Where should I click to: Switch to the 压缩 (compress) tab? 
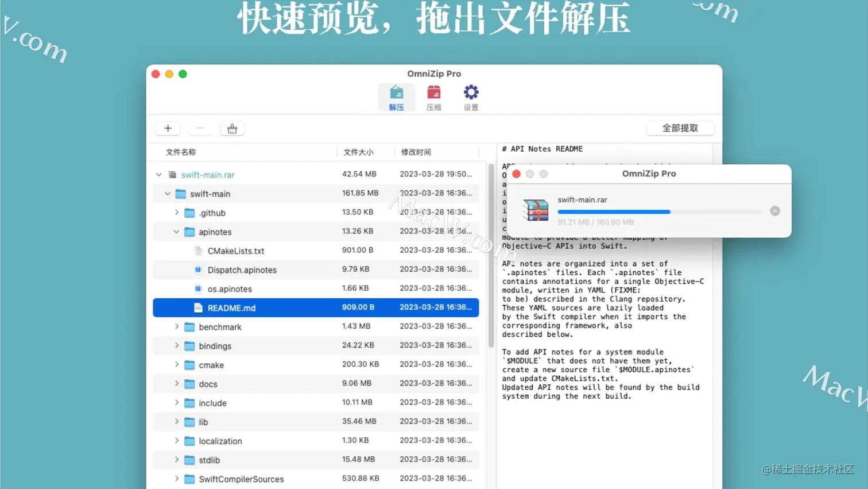coord(433,98)
